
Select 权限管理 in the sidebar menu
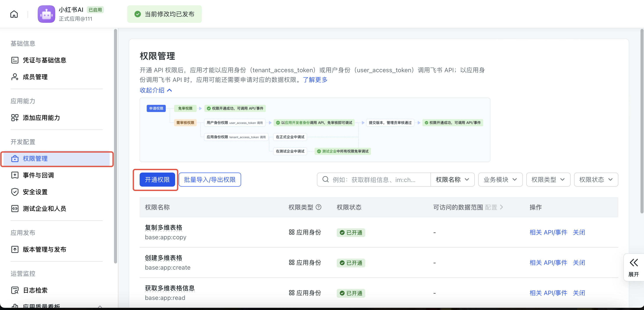(35, 159)
